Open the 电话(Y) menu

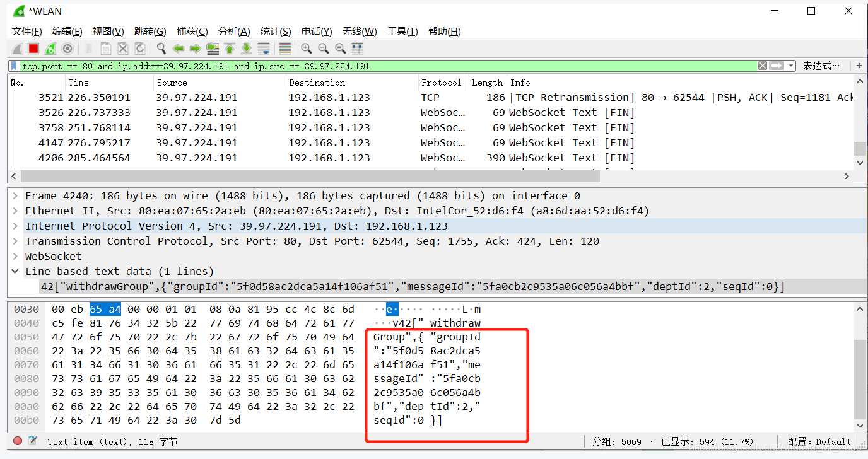pyautogui.click(x=317, y=32)
